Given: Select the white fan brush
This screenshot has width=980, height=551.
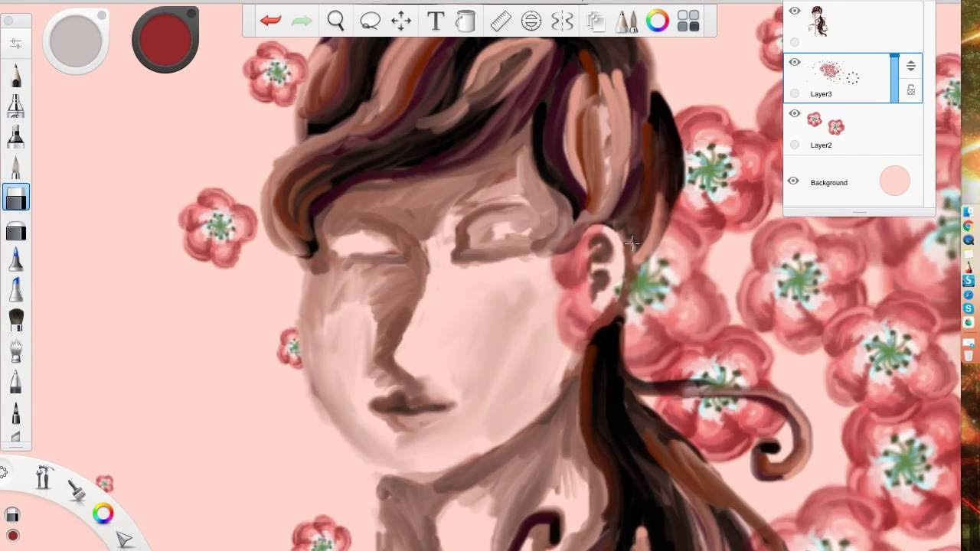Looking at the screenshot, I should click(16, 350).
